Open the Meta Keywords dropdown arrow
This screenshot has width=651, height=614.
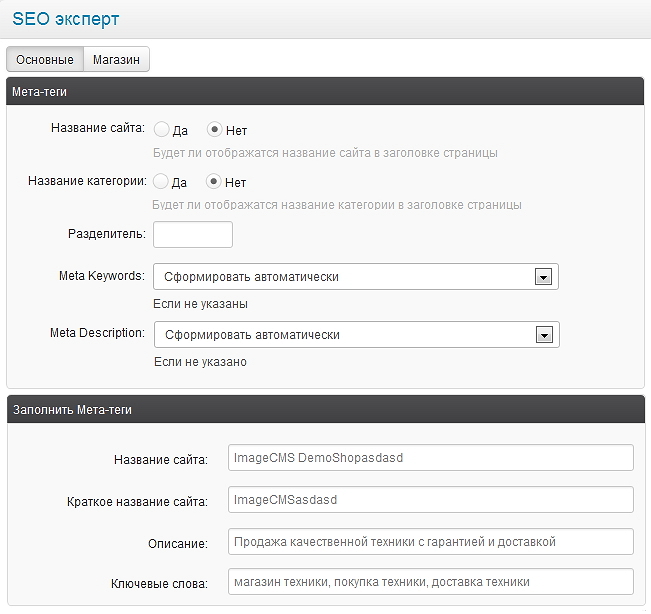(x=543, y=276)
